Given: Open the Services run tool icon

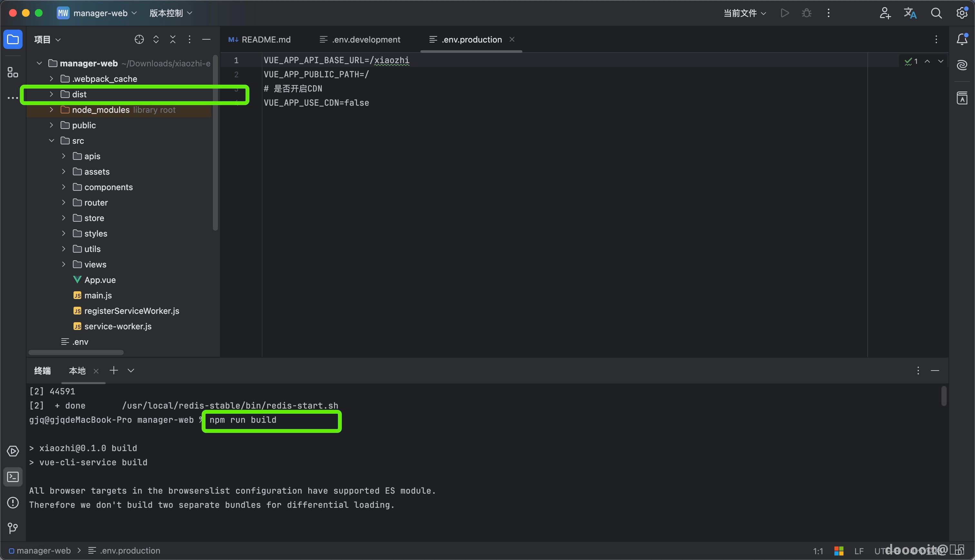Looking at the screenshot, I should click(x=13, y=451).
